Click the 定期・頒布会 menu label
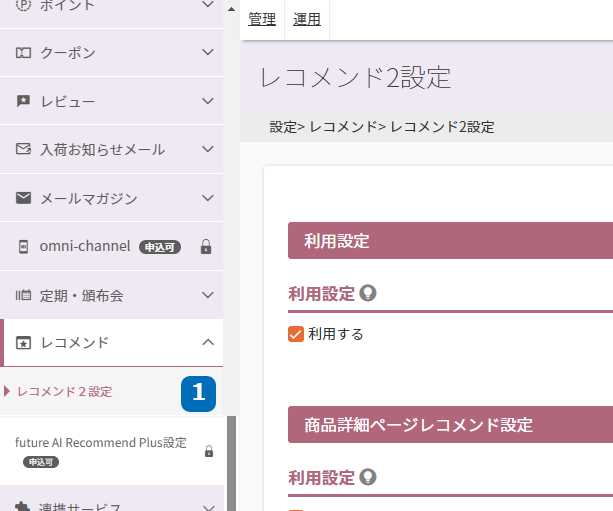Image resolution: width=613 pixels, height=511 pixels. [x=81, y=296]
